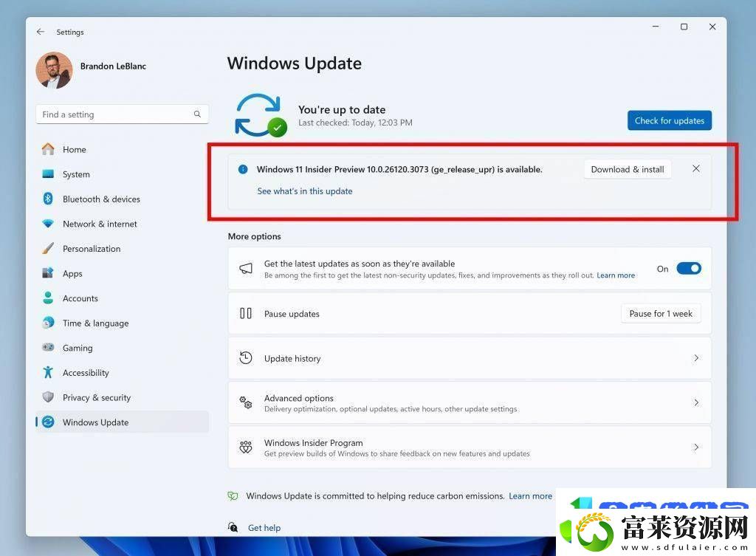Image resolution: width=756 pixels, height=556 pixels.
Task: Click Learn more link for latest updates
Action: [616, 275]
